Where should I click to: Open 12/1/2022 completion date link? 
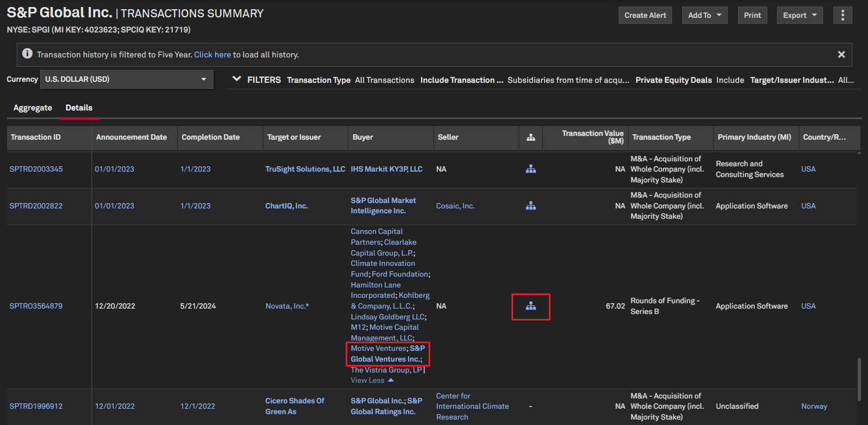[x=197, y=406]
